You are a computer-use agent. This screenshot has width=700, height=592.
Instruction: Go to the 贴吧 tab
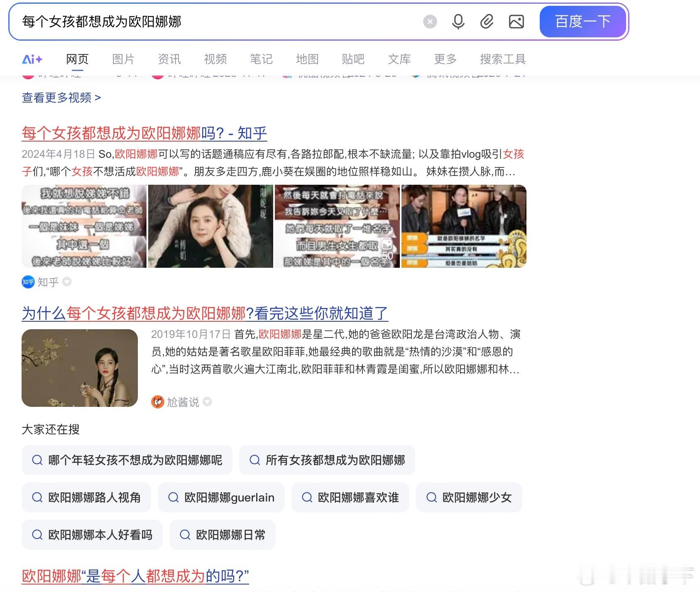(x=353, y=59)
